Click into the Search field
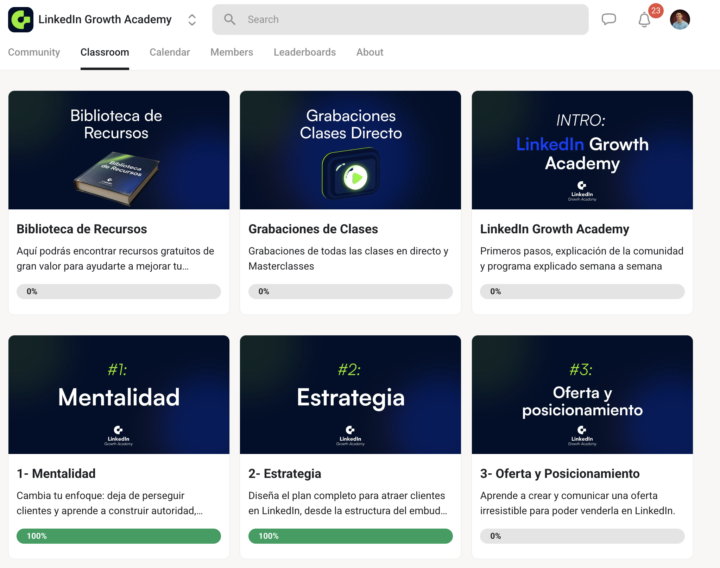Image resolution: width=720 pixels, height=568 pixels. pyautogui.click(x=400, y=19)
